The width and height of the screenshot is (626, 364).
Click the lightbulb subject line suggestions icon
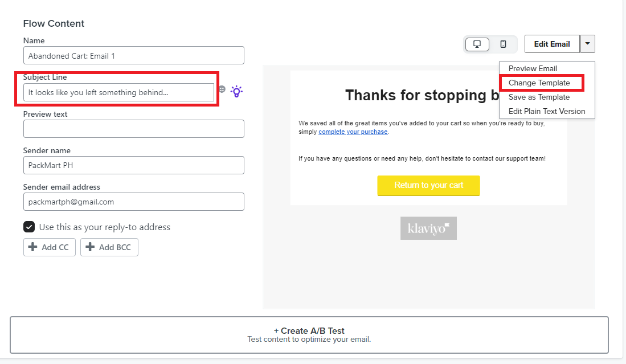237,91
